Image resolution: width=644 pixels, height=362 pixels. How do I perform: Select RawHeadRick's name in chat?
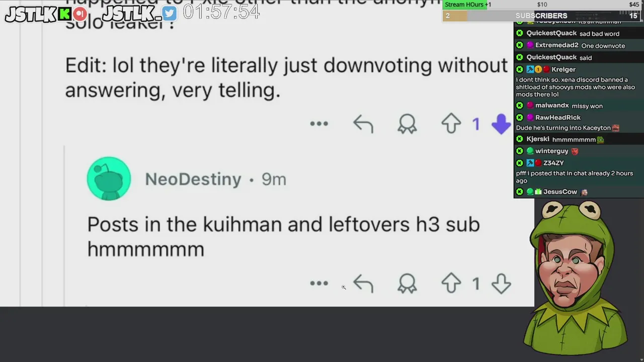point(558,118)
